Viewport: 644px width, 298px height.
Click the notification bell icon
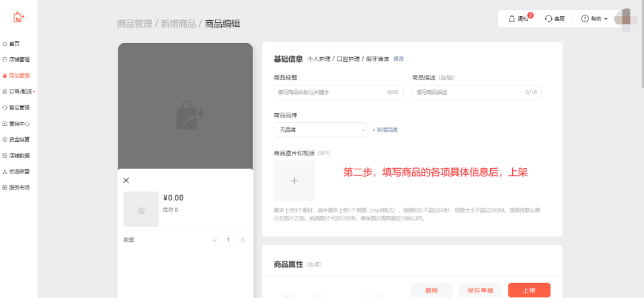click(512, 18)
